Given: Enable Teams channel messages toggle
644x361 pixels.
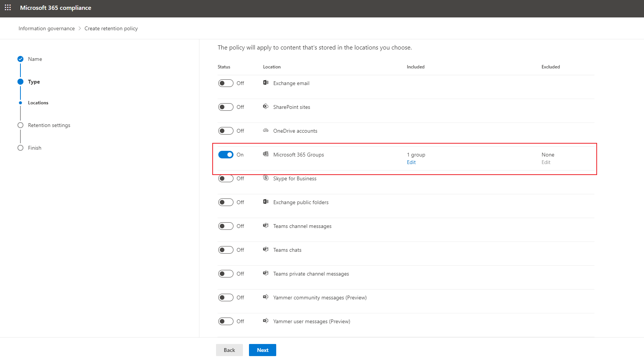Looking at the screenshot, I should tap(226, 226).
